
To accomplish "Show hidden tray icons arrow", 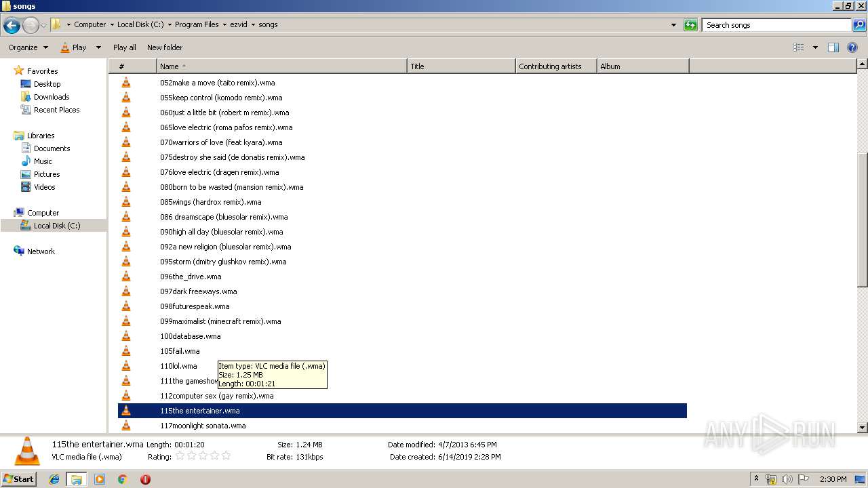I will [756, 479].
